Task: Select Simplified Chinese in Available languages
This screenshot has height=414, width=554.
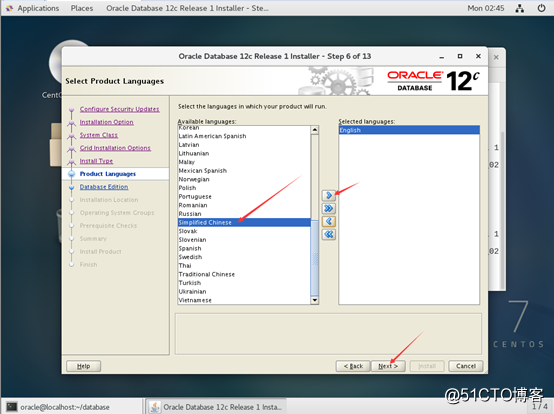Action: point(244,222)
